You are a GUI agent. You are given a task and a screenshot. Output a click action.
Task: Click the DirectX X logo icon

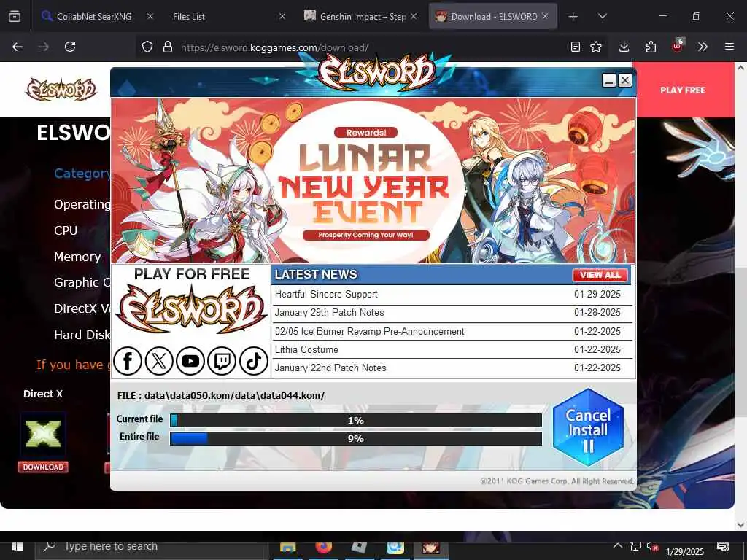43,435
